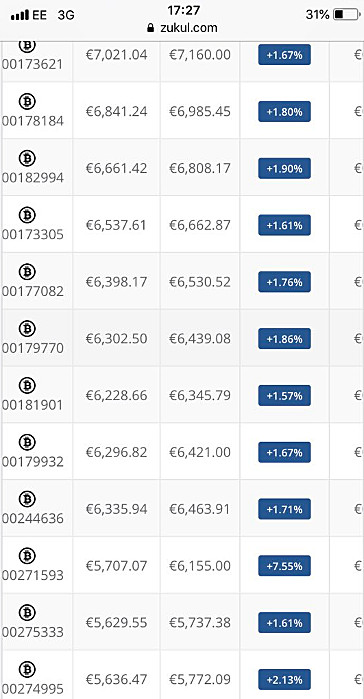The width and height of the screenshot is (364, 699).
Task: Tap the battery icon in status bar
Action: 346,14
